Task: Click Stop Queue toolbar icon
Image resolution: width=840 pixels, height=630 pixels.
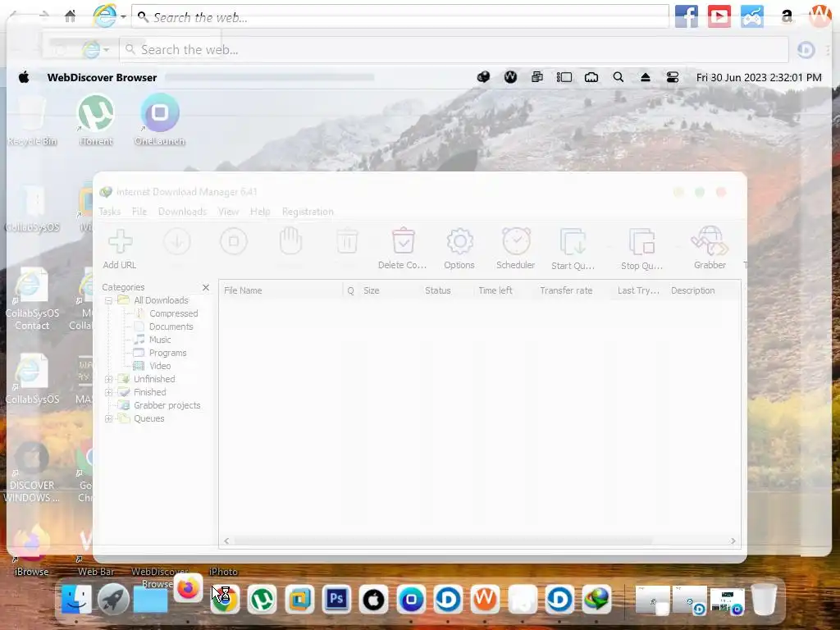Action: click(641, 249)
